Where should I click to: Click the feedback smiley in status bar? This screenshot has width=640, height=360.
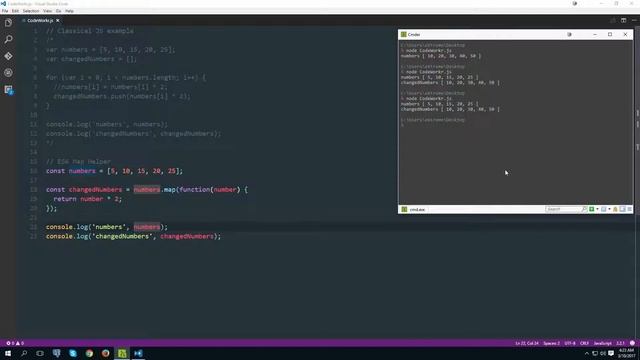point(632,343)
